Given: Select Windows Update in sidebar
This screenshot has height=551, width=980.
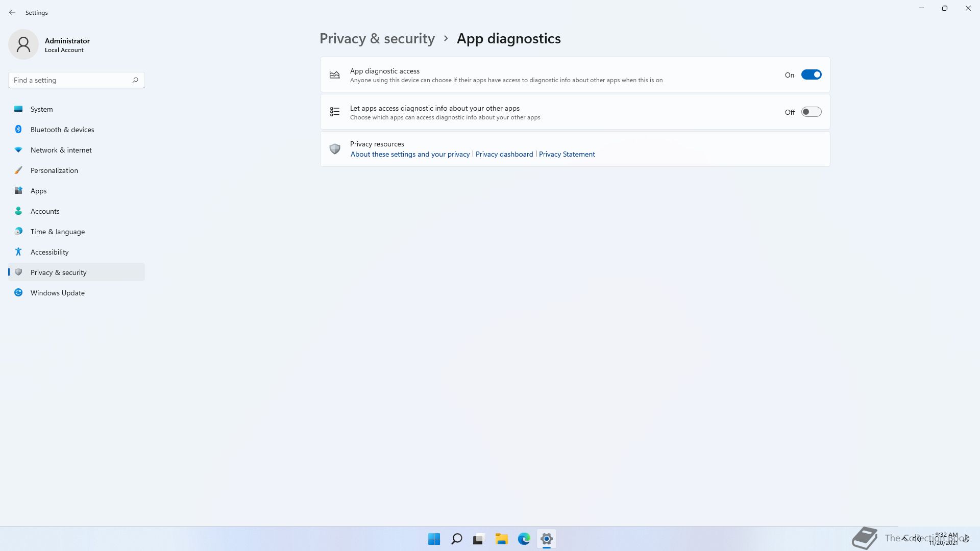Looking at the screenshot, I should coord(77,292).
